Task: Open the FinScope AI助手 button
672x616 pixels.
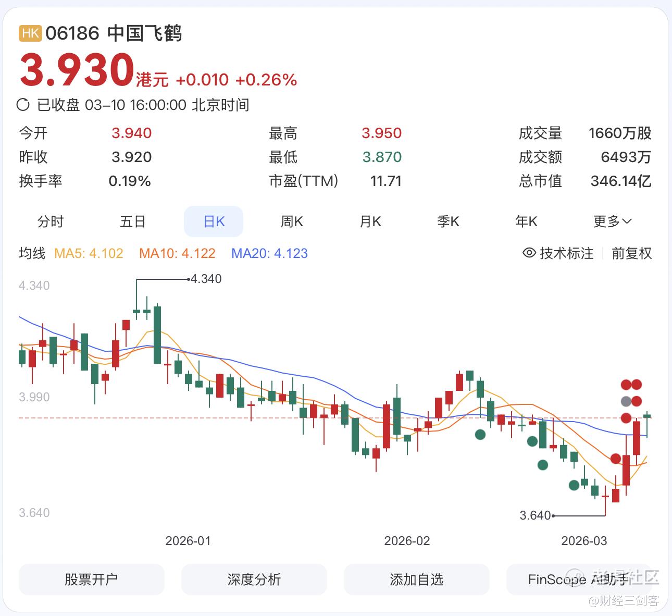Action: pyautogui.click(x=579, y=580)
